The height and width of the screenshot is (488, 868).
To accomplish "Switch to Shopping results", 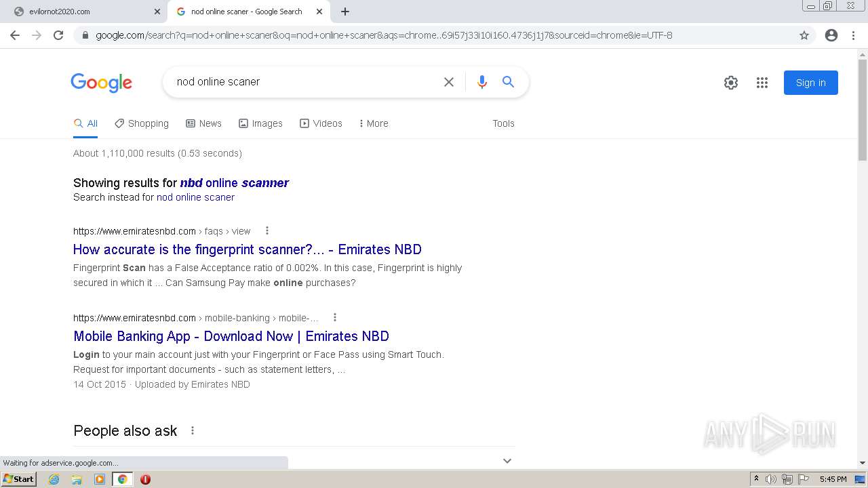I will [142, 123].
